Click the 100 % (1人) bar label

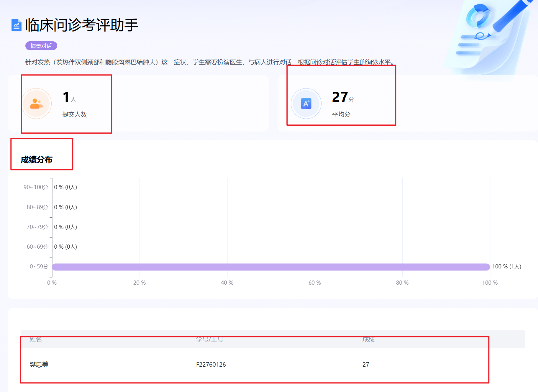(x=506, y=267)
